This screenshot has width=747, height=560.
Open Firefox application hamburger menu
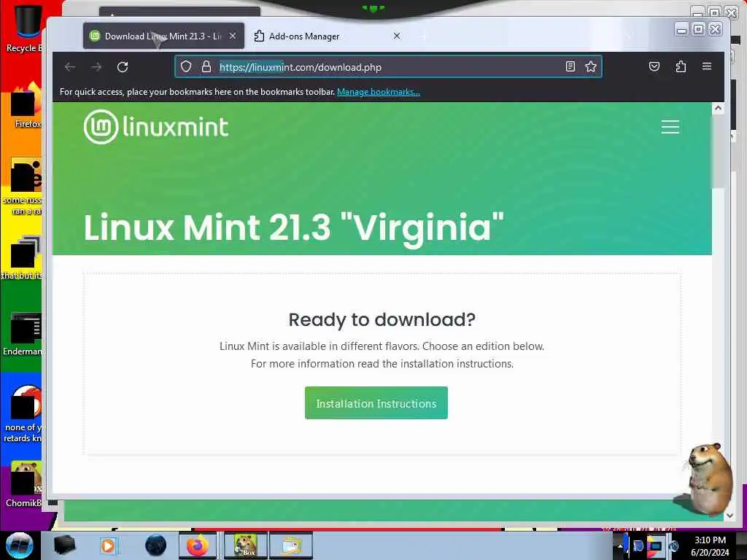click(706, 66)
